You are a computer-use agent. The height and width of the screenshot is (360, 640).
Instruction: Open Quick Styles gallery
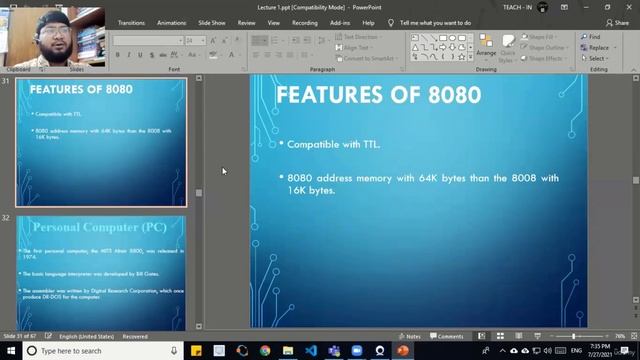(507, 49)
